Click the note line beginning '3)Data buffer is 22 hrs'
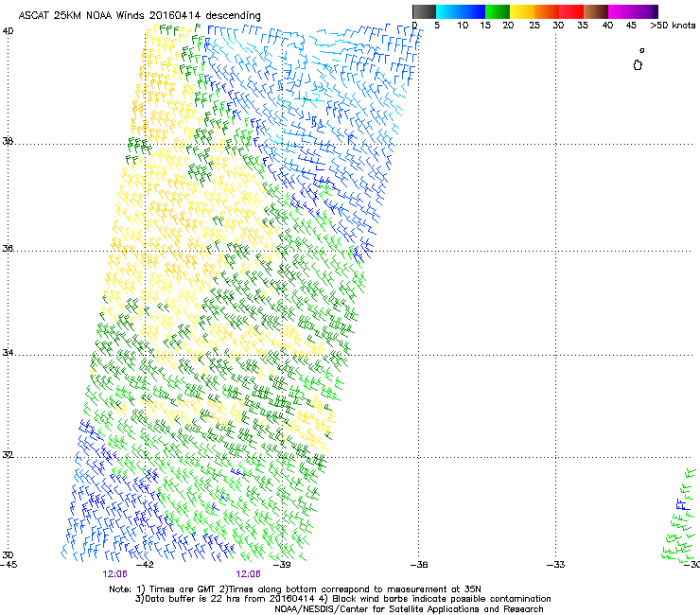This screenshot has height=615, width=700. [x=342, y=599]
